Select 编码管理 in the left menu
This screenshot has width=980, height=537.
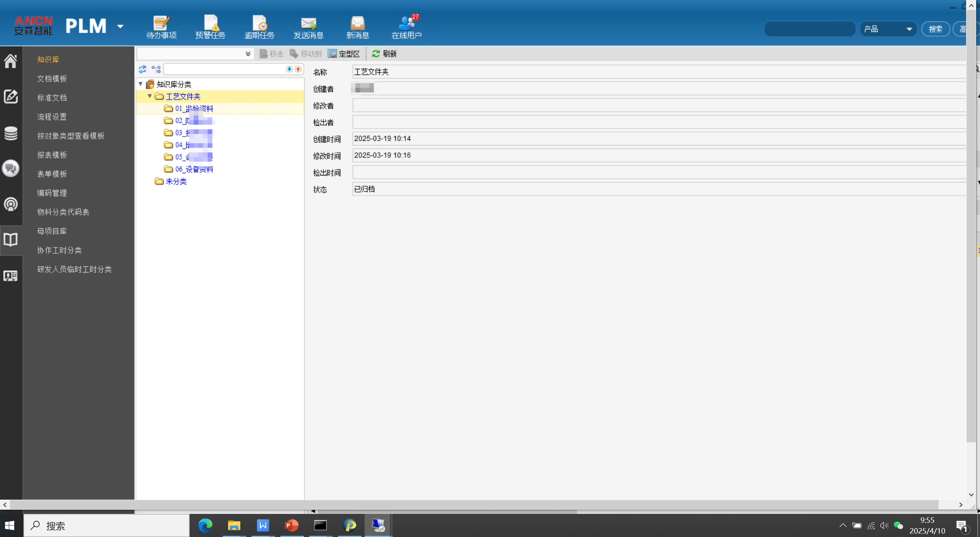click(52, 193)
